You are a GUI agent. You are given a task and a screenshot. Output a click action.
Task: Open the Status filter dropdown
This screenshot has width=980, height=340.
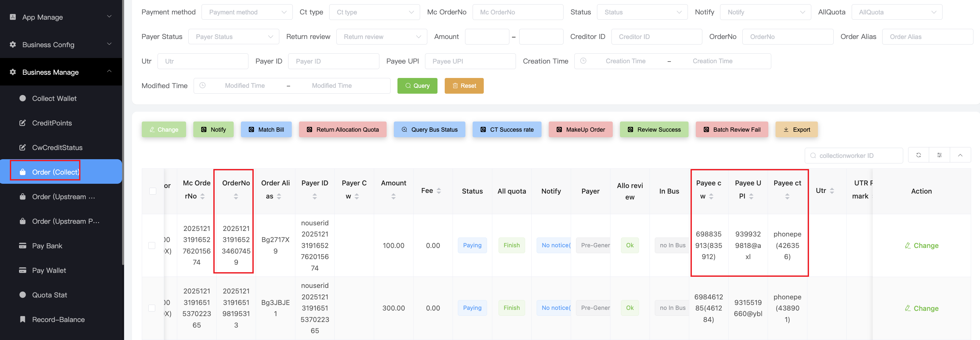[x=642, y=12]
